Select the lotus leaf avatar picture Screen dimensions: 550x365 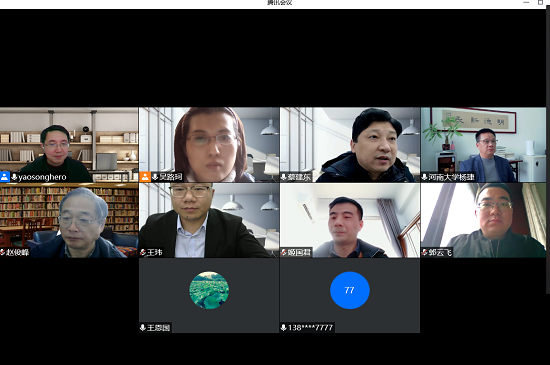pos(209,290)
